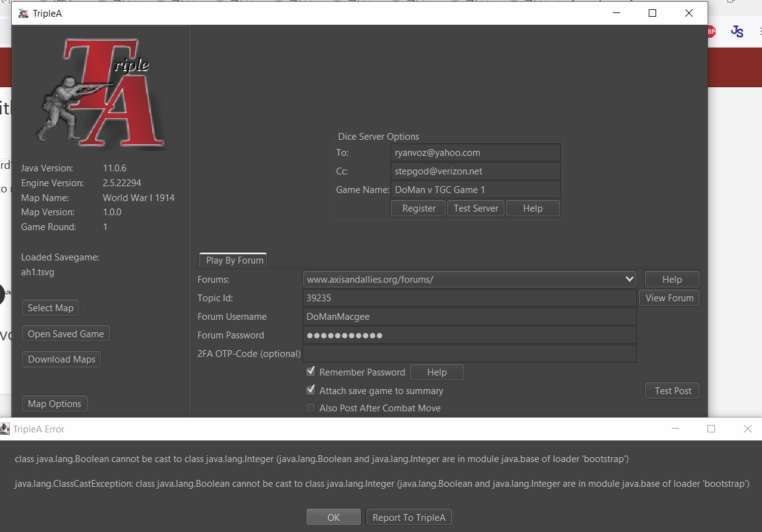
Task: Click the Forum Password field
Action: (x=470, y=335)
